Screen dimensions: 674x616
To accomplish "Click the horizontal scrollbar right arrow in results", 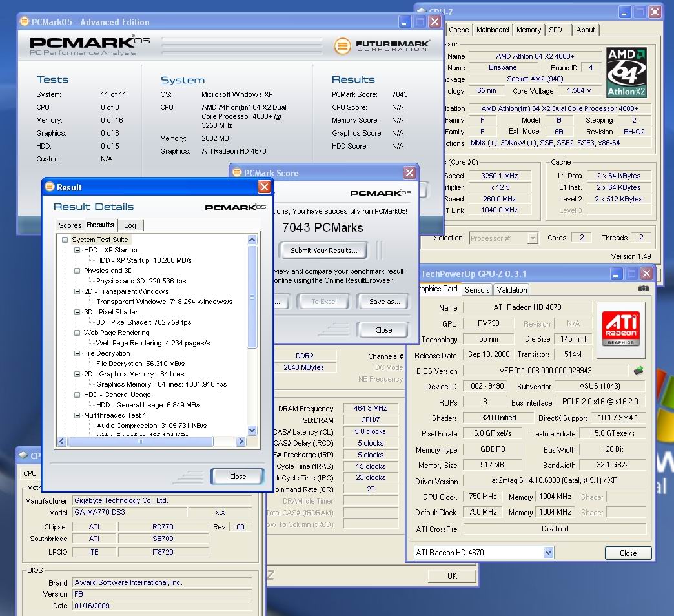I will coord(241,441).
